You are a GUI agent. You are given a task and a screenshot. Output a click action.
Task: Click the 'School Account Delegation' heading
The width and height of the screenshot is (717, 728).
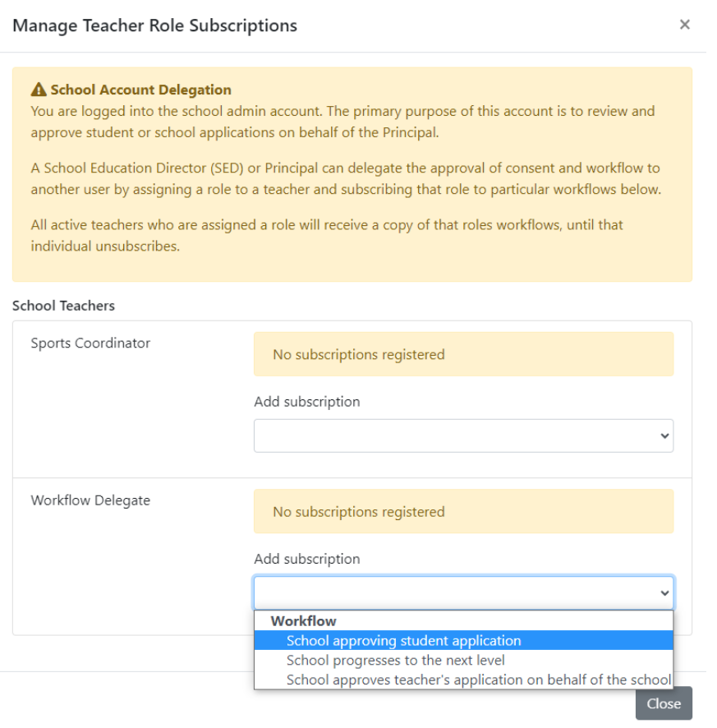tap(140, 90)
